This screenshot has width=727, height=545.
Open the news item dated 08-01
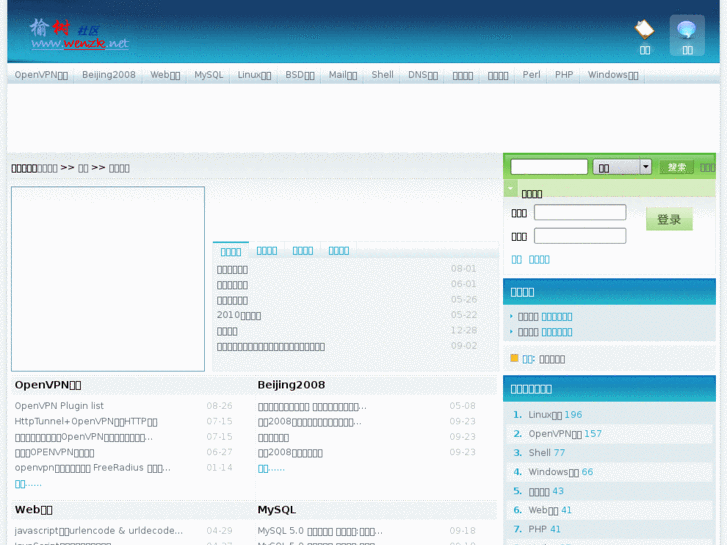pyautogui.click(x=232, y=269)
